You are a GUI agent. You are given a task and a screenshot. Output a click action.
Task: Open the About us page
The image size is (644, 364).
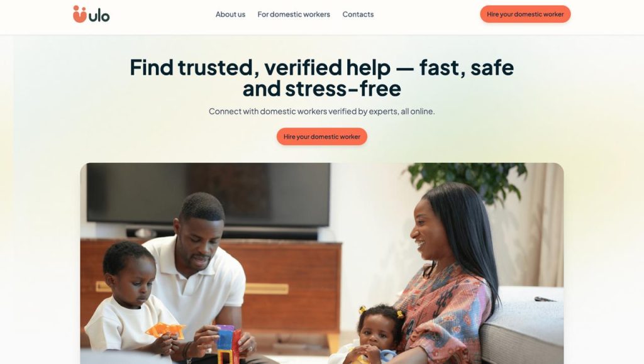coord(230,14)
